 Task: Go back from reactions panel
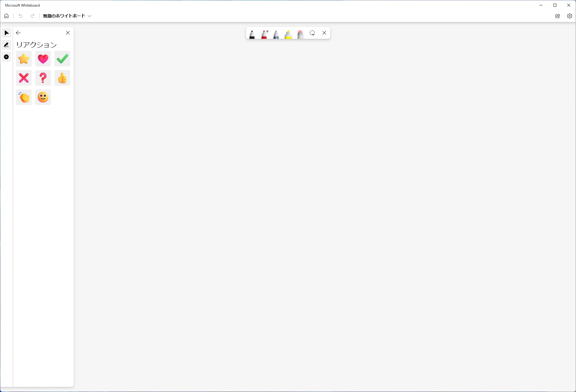[18, 33]
